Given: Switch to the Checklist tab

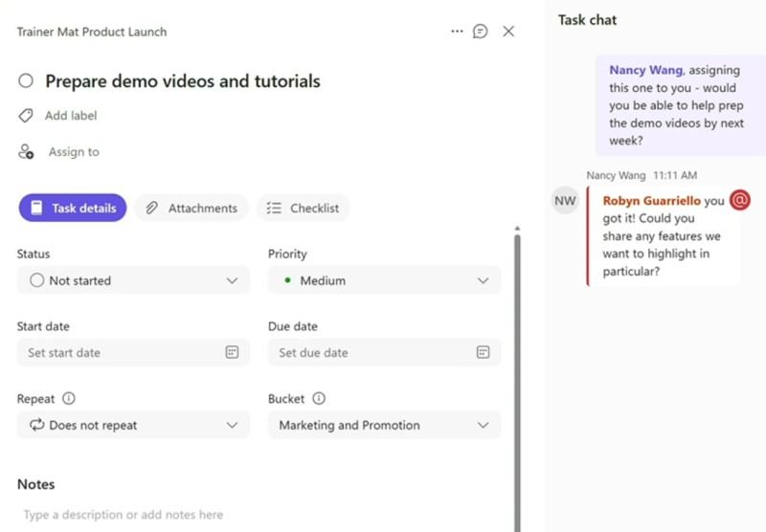Looking at the screenshot, I should point(304,208).
